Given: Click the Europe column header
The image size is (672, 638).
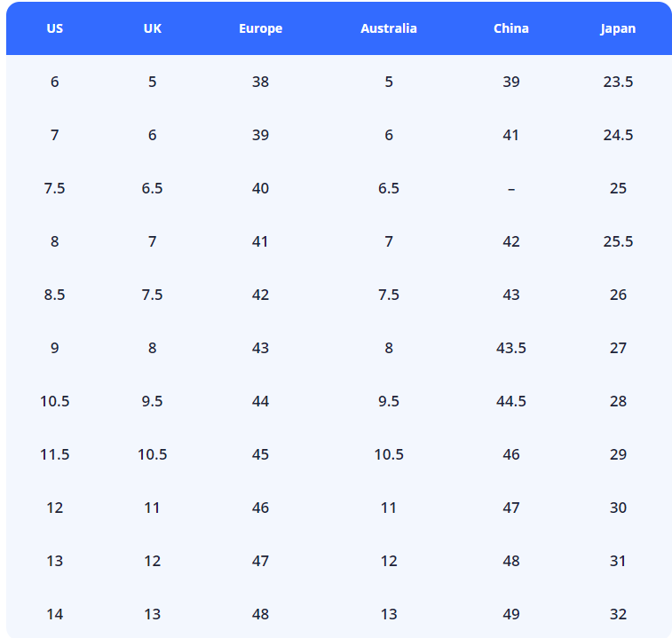Looking at the screenshot, I should coord(260,28).
